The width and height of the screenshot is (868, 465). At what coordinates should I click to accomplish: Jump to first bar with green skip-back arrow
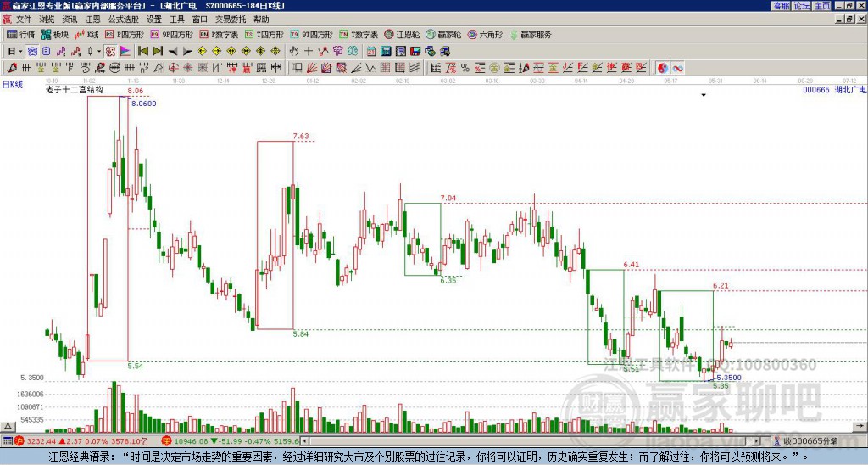pyautogui.click(x=142, y=52)
